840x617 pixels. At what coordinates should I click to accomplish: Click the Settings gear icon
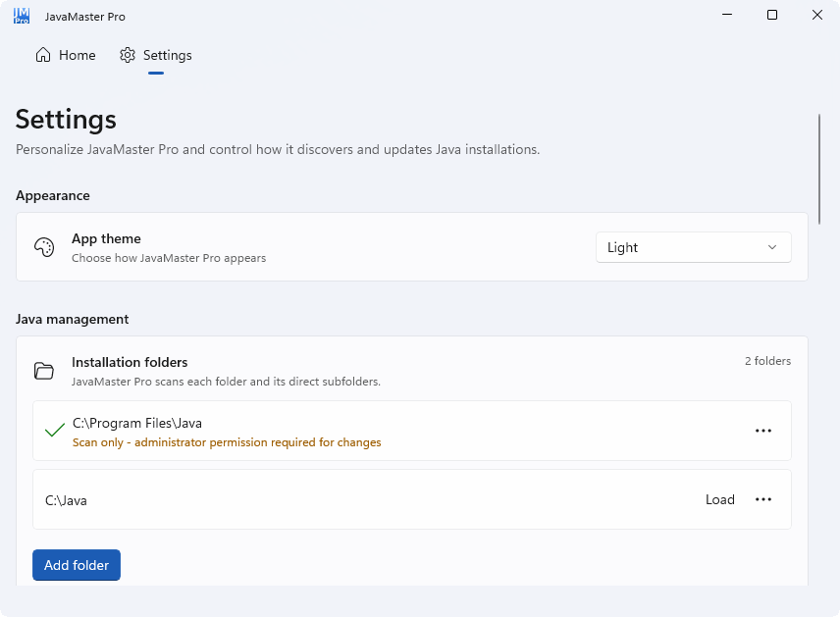128,55
